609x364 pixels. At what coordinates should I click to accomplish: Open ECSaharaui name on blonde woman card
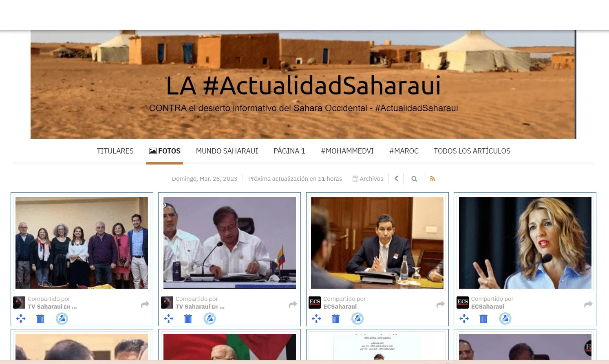click(x=488, y=307)
